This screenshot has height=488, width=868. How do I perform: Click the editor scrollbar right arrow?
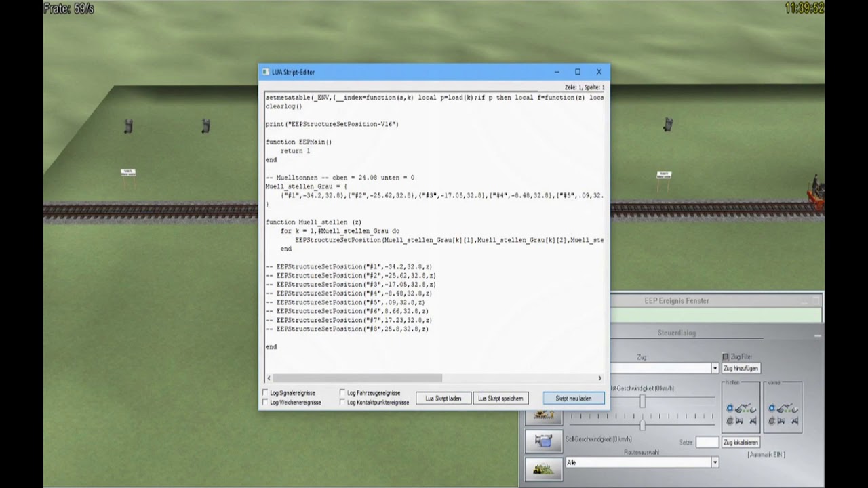599,378
